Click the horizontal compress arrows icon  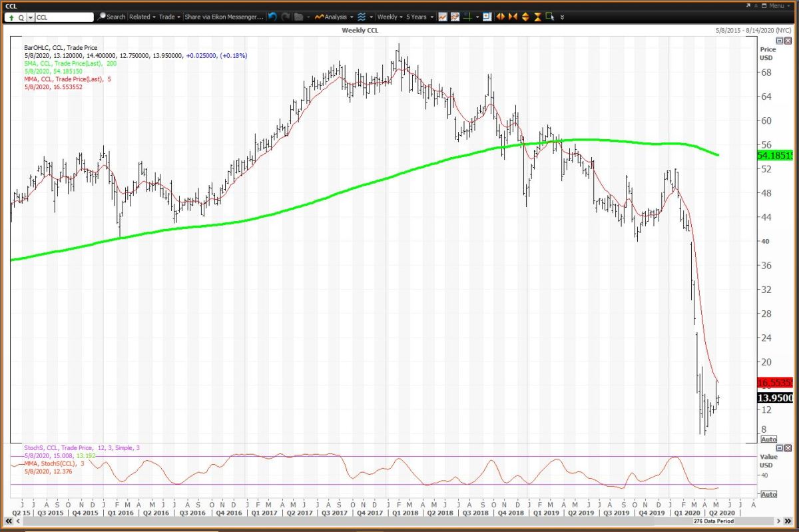tap(513, 17)
